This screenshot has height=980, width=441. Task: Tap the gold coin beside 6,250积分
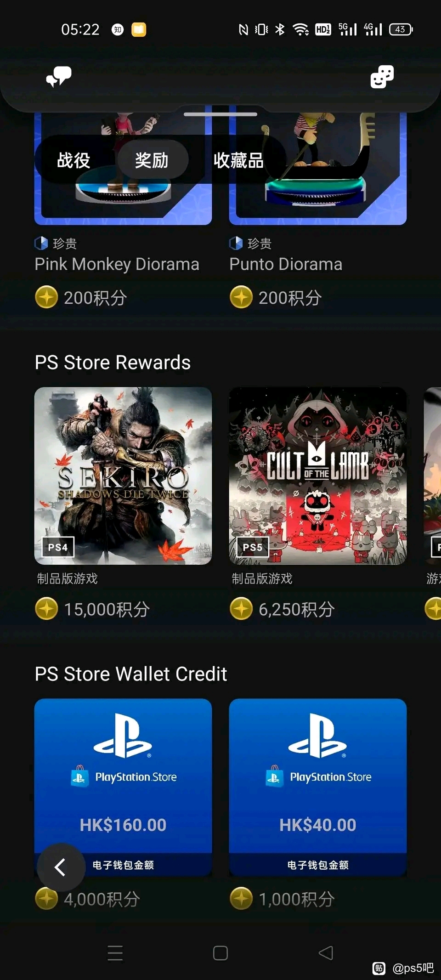(x=241, y=608)
